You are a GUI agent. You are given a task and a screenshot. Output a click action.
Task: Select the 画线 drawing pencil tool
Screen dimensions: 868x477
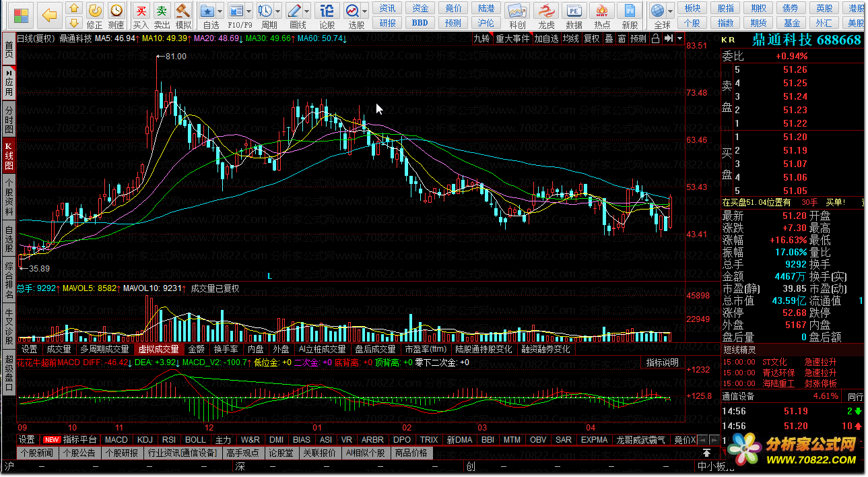pos(294,11)
